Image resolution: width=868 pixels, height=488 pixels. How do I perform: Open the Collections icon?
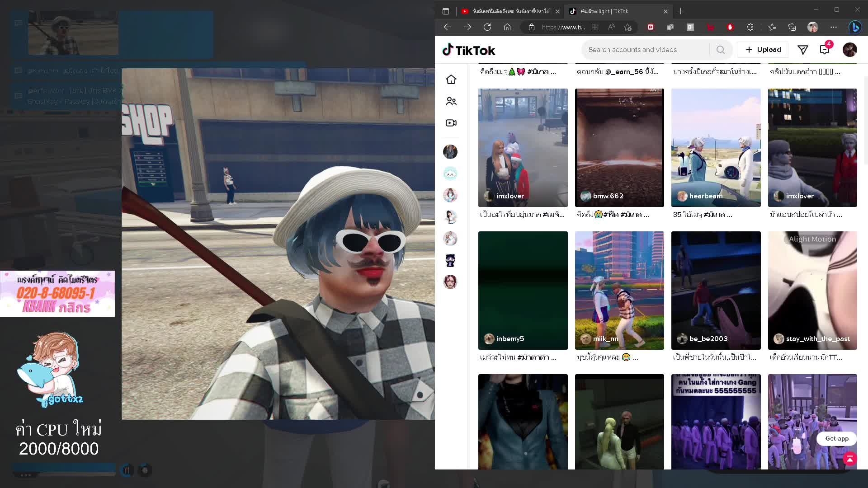(792, 27)
